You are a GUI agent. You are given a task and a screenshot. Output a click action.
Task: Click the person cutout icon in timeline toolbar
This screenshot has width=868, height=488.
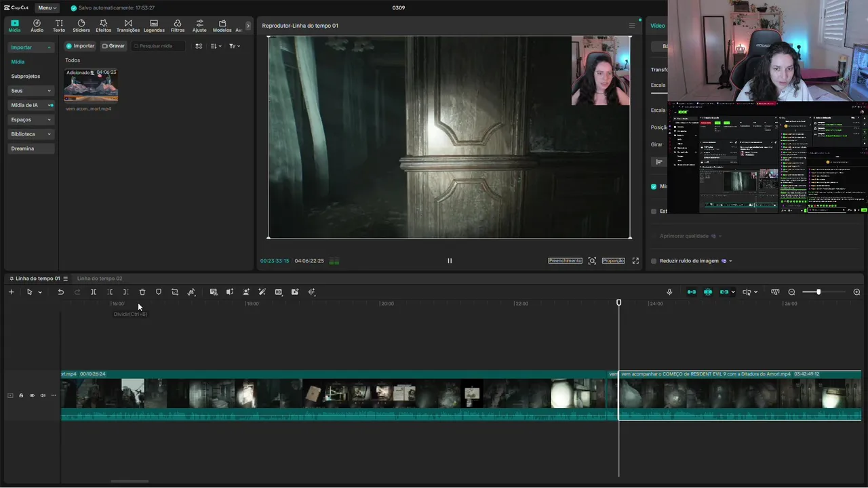coord(246,292)
